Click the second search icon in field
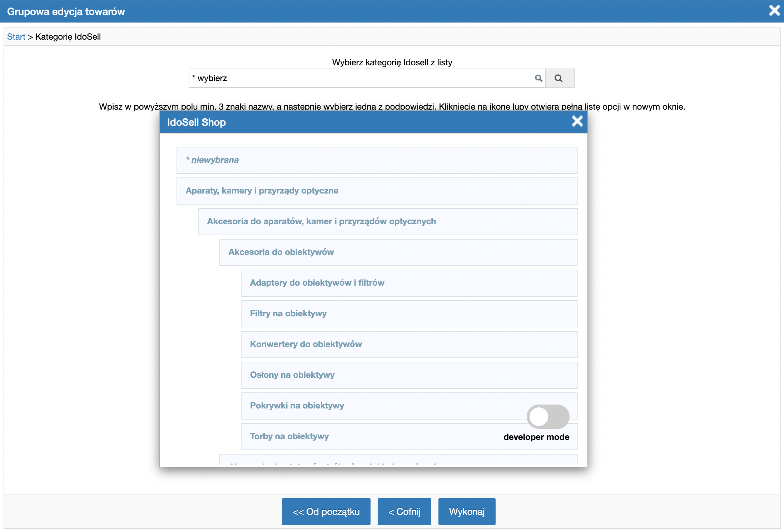Screen dimensions: 784x532 [x=558, y=78]
